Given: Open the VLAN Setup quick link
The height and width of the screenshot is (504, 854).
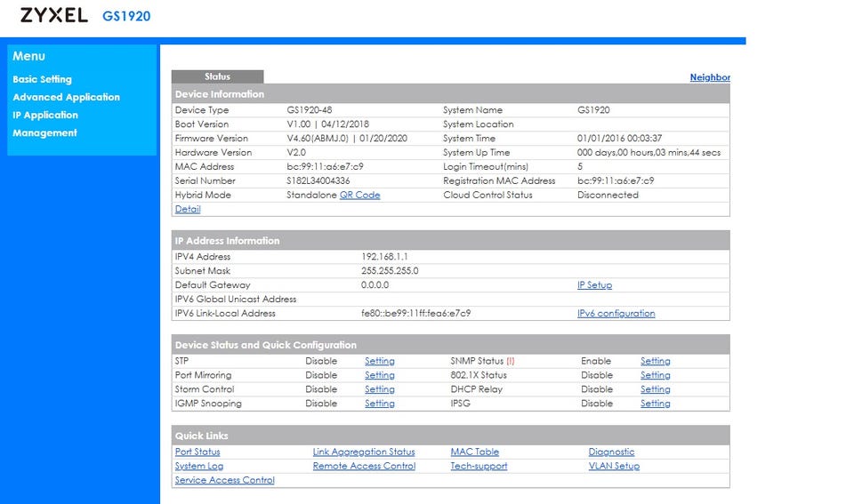Looking at the screenshot, I should pos(614,466).
